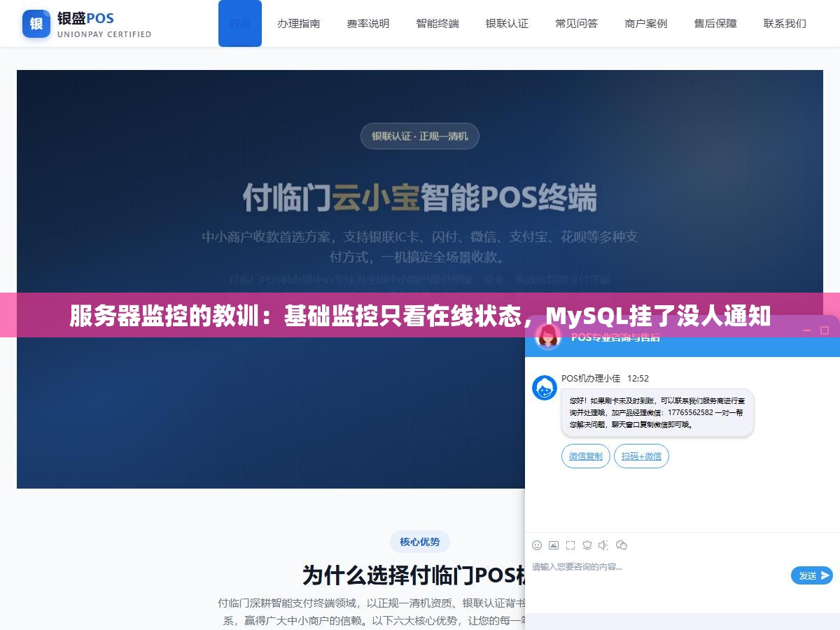Click the 核心优势 pill label
Viewport: 840px width, 630px height.
[420, 542]
